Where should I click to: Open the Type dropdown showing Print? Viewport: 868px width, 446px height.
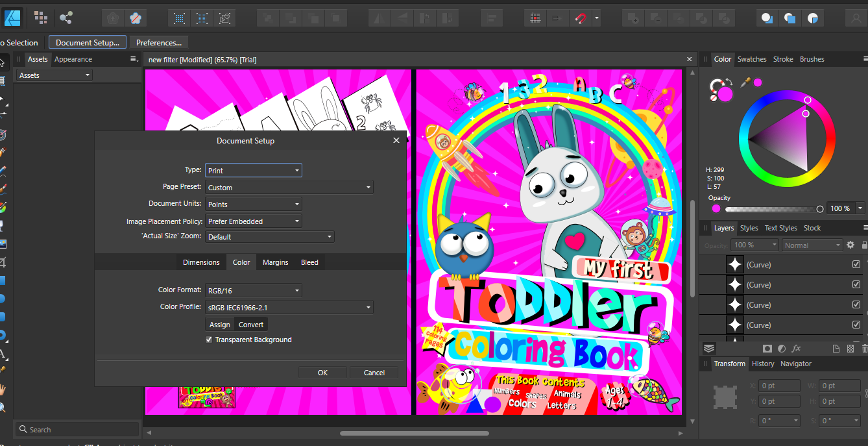[253, 170]
